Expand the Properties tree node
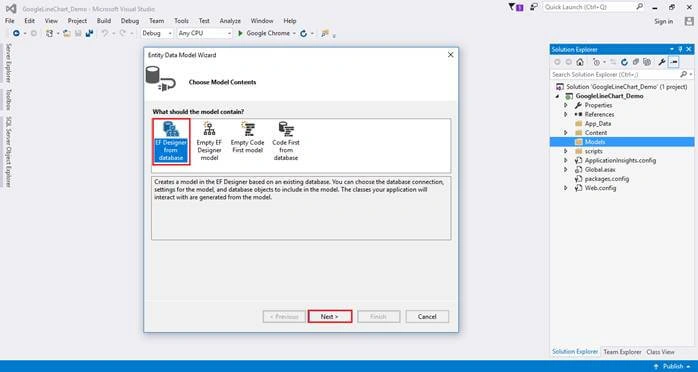 [566, 105]
